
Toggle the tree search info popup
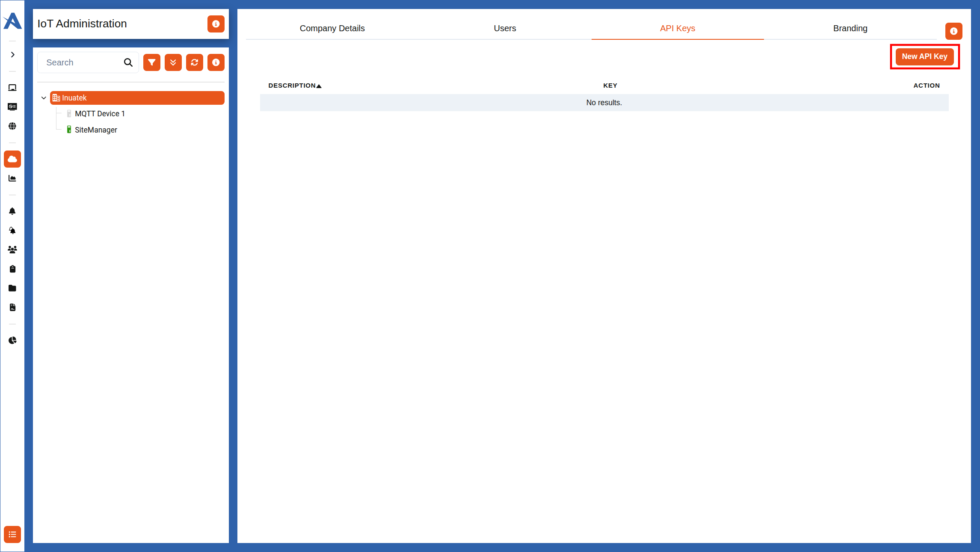216,62
